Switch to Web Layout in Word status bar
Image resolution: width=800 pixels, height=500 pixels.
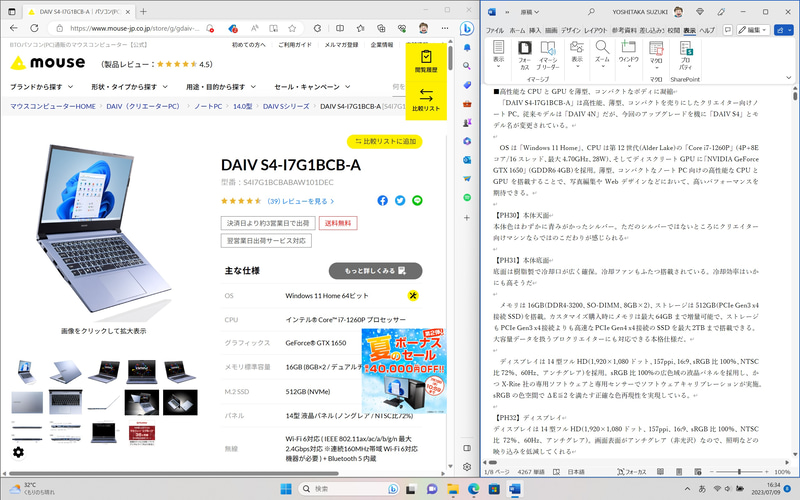pyautogui.click(x=698, y=472)
